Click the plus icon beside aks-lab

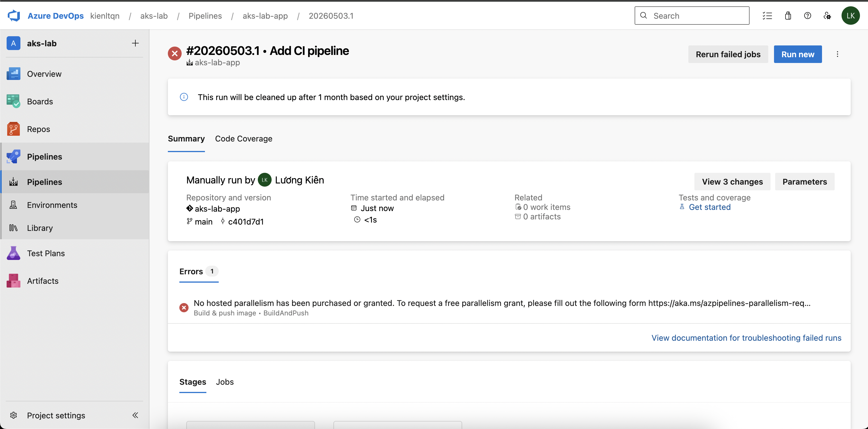[135, 43]
